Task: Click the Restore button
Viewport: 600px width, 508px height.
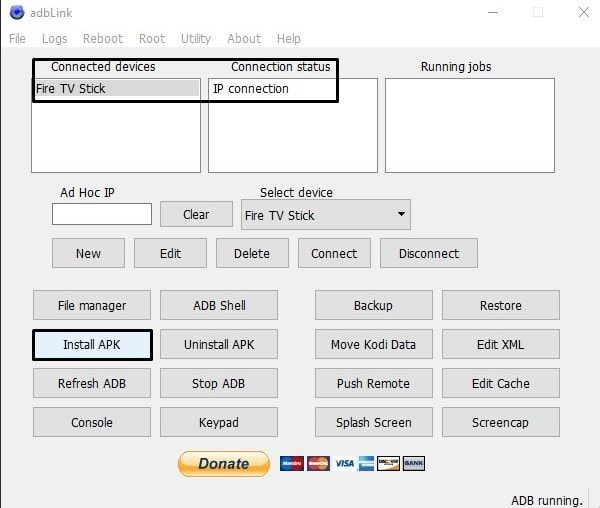Action: coord(501,305)
